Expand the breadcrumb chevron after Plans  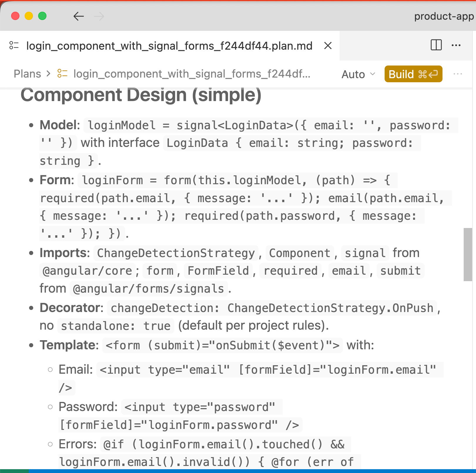pos(48,74)
